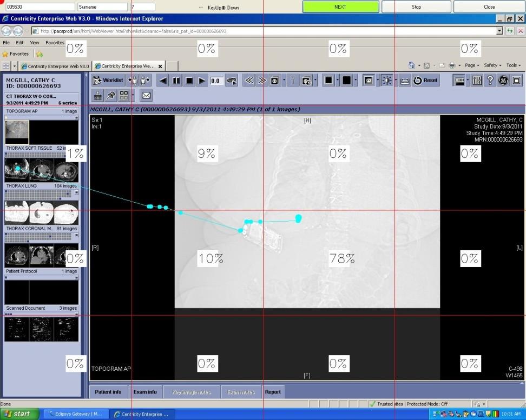
Task: Click the second patient navigation icon
Action: [x=146, y=81]
